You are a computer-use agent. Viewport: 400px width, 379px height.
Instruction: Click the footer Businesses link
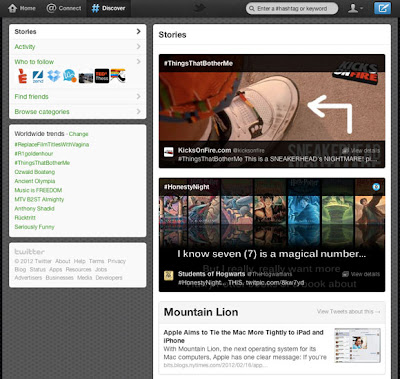tap(60, 278)
